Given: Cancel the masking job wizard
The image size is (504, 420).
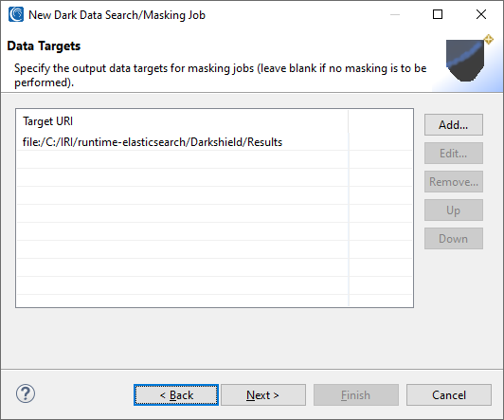Looking at the screenshot, I should click(449, 395).
